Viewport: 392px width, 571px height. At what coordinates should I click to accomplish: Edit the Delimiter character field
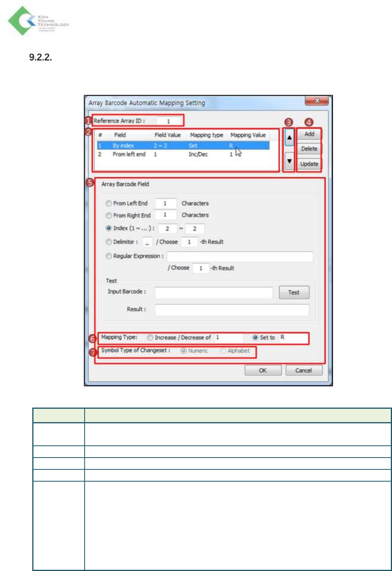(x=147, y=242)
